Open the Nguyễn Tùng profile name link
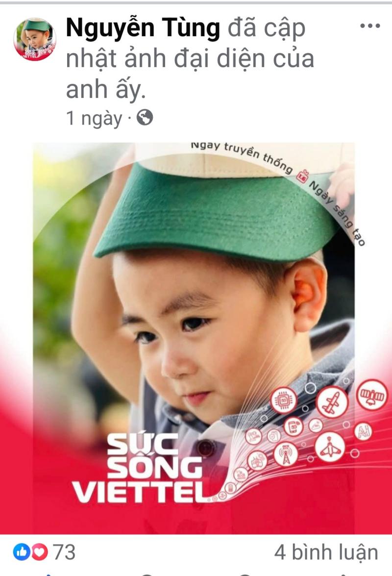The width and height of the screenshot is (392, 576). [143, 28]
